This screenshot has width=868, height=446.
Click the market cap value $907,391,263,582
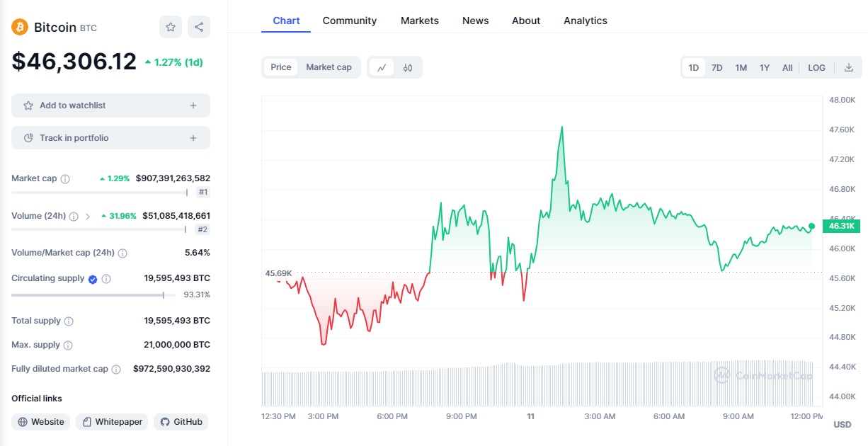(x=173, y=178)
